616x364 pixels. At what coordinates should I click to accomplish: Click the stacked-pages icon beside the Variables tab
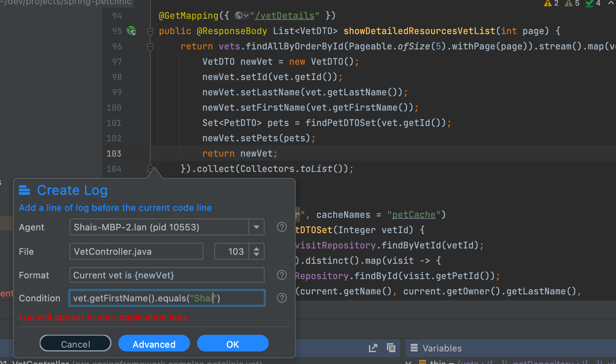(391, 348)
